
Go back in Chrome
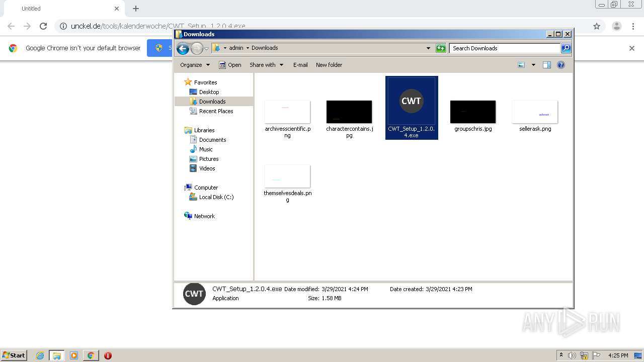pos(11,26)
